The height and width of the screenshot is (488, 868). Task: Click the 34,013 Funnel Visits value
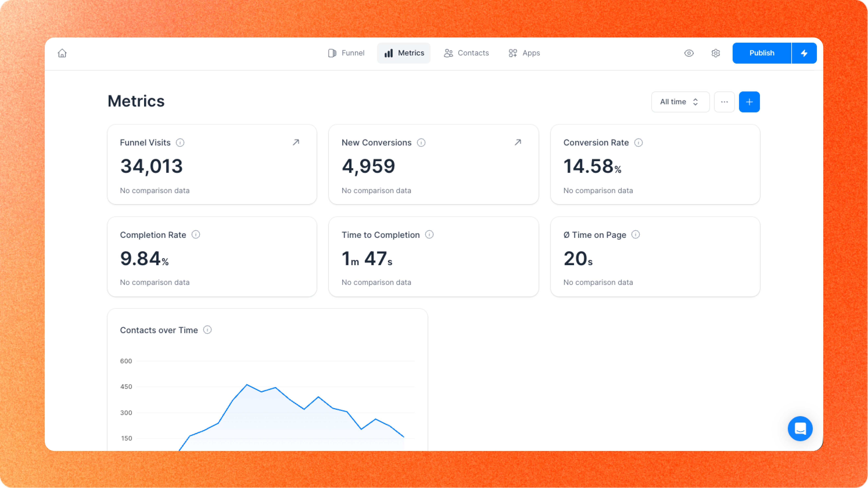152,166
